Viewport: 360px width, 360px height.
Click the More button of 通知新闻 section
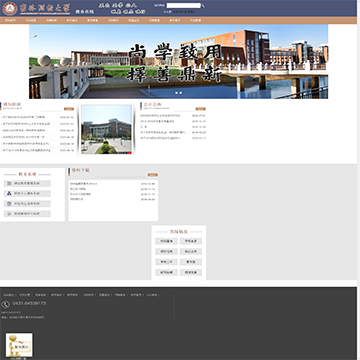[x=69, y=109]
